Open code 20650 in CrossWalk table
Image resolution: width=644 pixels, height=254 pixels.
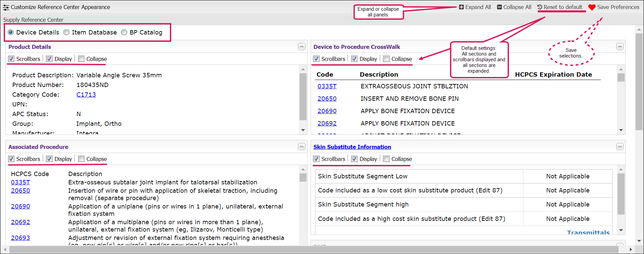[327, 99]
